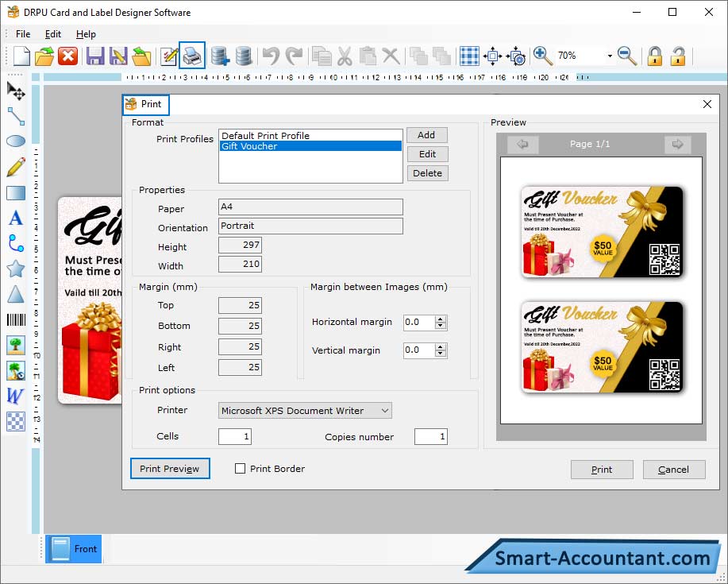Select the Pencil drawing tool

[16, 167]
